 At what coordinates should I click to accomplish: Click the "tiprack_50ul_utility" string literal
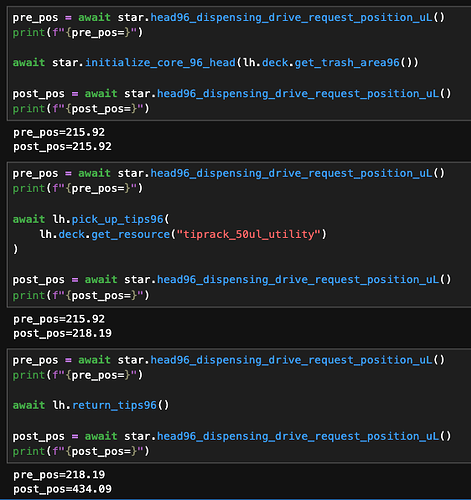point(248,234)
